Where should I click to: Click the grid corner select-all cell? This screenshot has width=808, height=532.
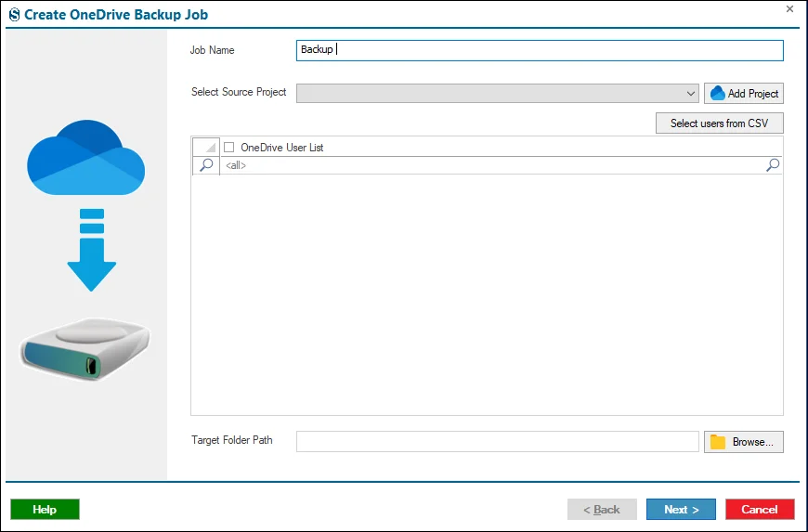point(206,147)
